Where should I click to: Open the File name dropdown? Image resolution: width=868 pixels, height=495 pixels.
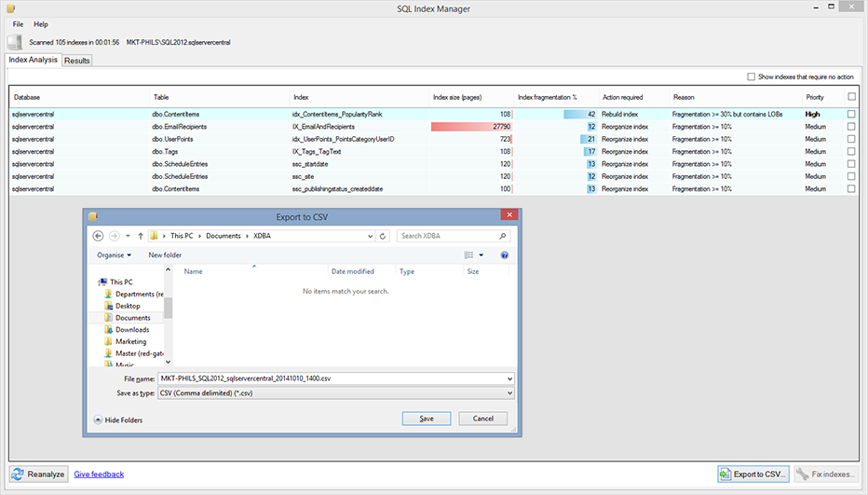509,378
